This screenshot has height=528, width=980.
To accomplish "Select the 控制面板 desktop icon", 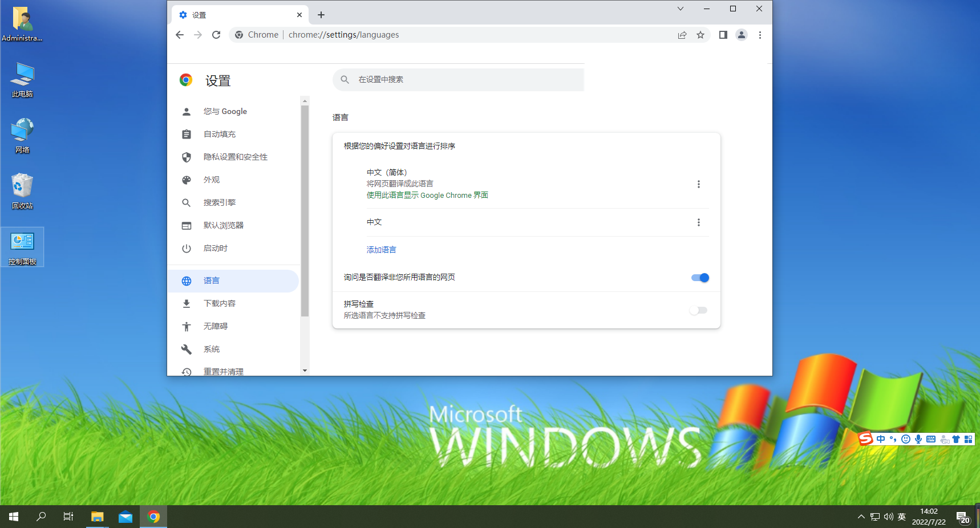I will point(22,247).
